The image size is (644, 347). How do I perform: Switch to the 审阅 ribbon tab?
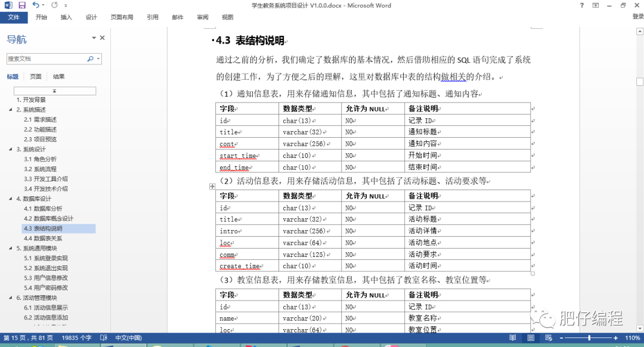[203, 17]
